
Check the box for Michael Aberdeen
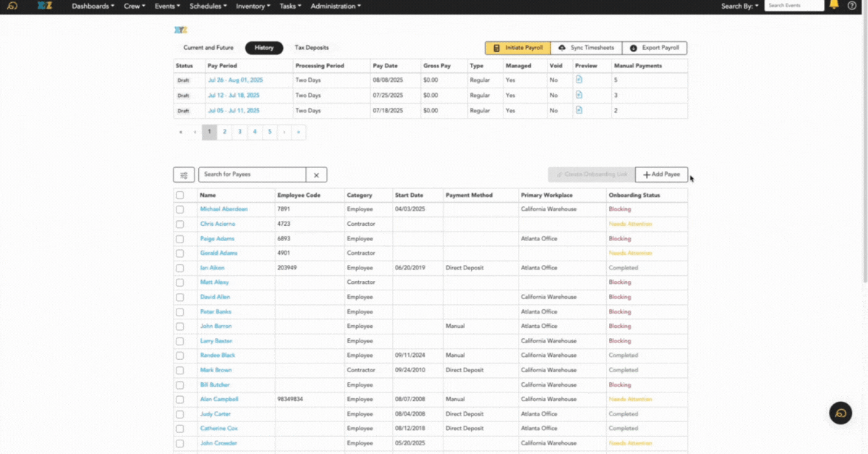tap(180, 209)
